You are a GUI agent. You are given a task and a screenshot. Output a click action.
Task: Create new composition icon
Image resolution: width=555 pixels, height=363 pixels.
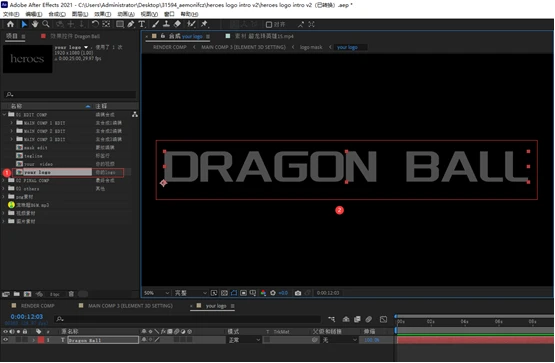point(27,294)
